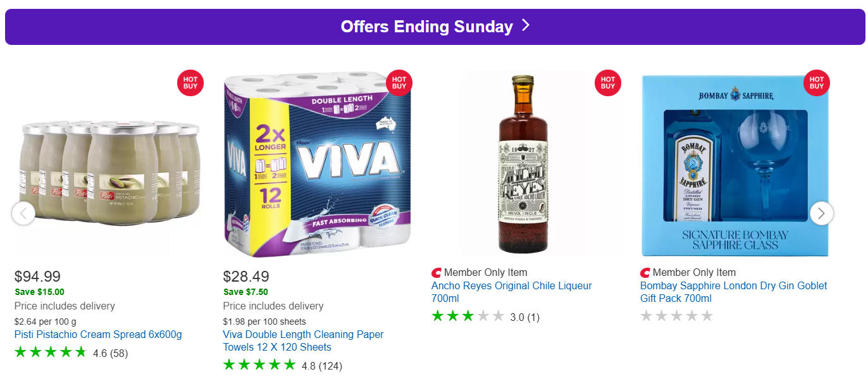Click the Viva towels 4.8 star rating

(x=259, y=365)
